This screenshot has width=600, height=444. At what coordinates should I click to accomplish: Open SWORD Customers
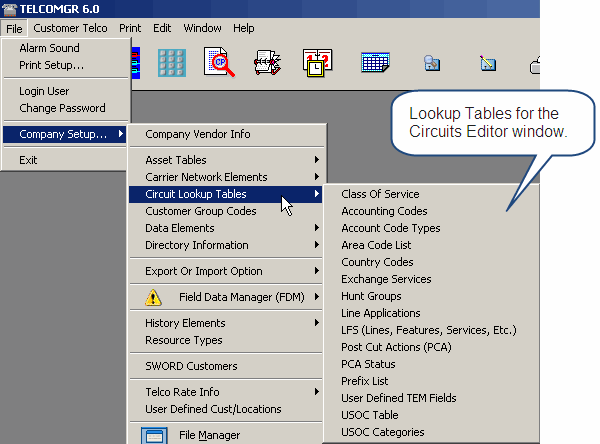[226, 366]
